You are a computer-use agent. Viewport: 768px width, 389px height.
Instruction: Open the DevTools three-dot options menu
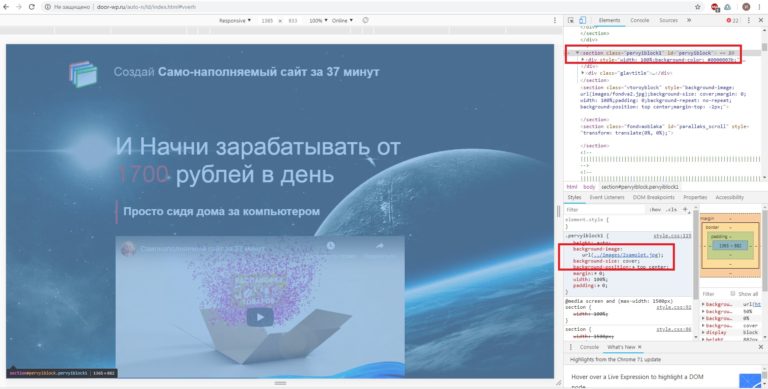point(748,20)
